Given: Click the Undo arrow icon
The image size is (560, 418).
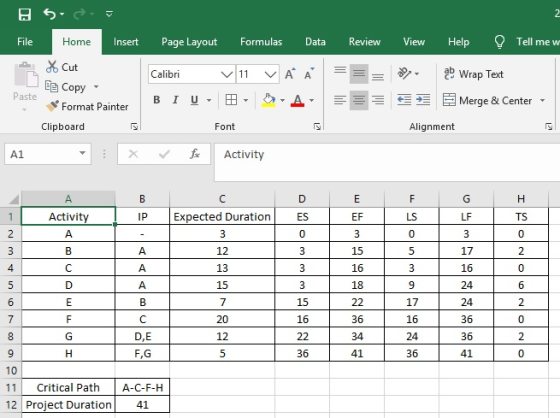Looking at the screenshot, I should (x=49, y=14).
